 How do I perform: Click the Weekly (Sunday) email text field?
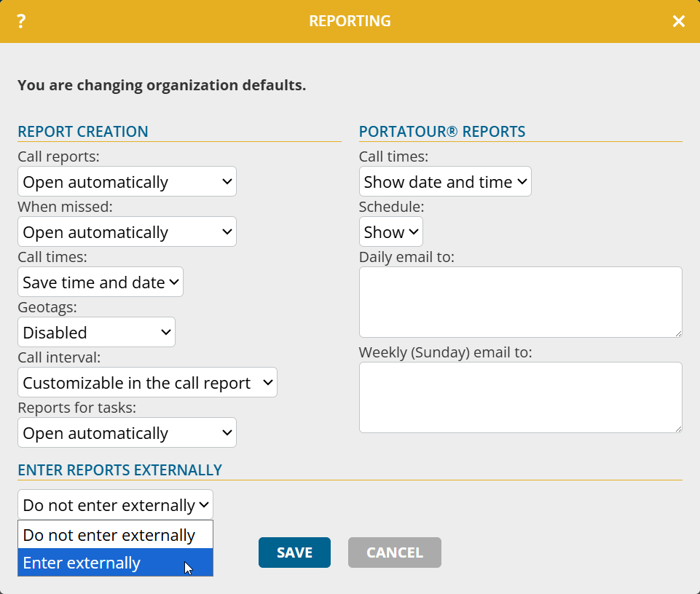pos(520,397)
